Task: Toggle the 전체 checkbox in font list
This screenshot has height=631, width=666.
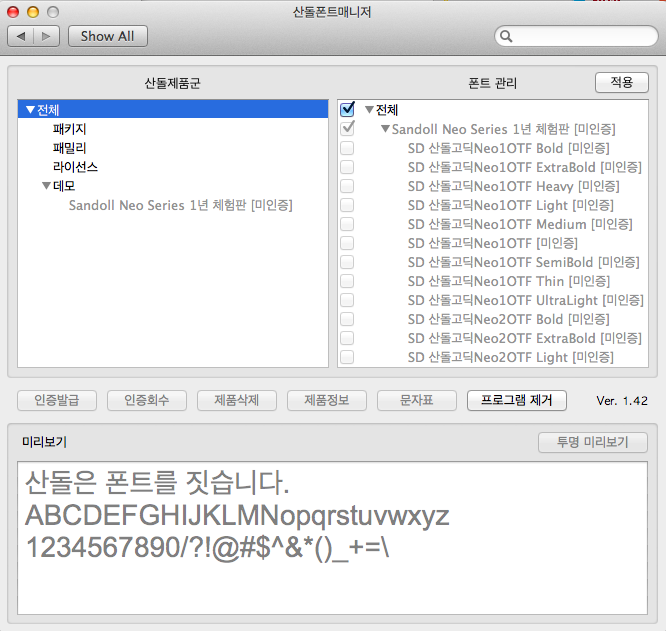Action: (x=347, y=110)
